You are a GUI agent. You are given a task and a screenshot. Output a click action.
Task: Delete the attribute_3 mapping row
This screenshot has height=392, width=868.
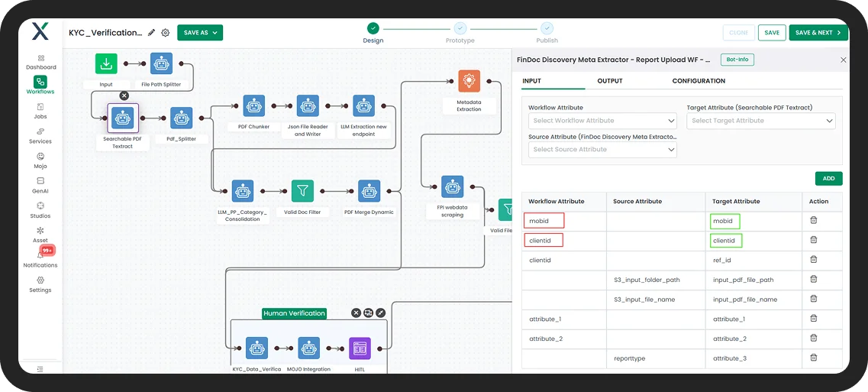(814, 358)
